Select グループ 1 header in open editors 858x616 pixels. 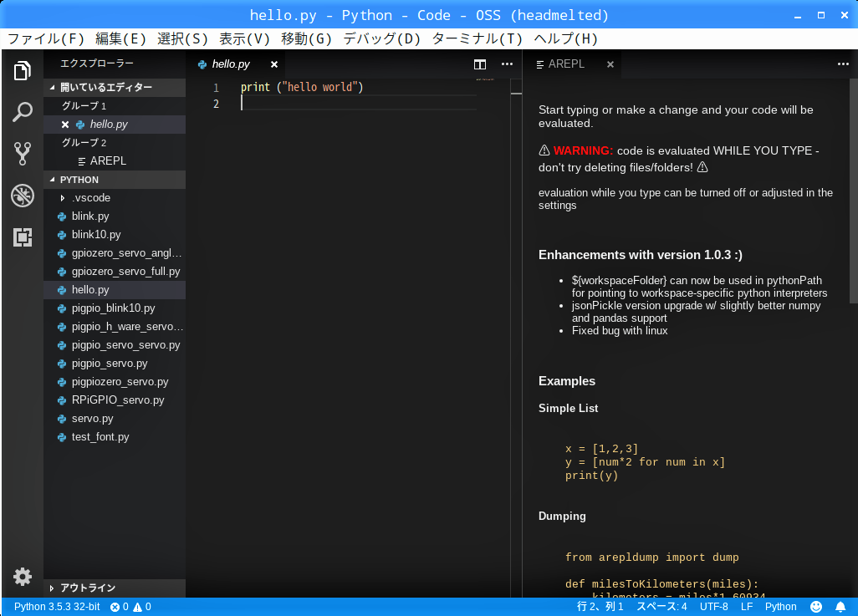[x=115, y=106]
